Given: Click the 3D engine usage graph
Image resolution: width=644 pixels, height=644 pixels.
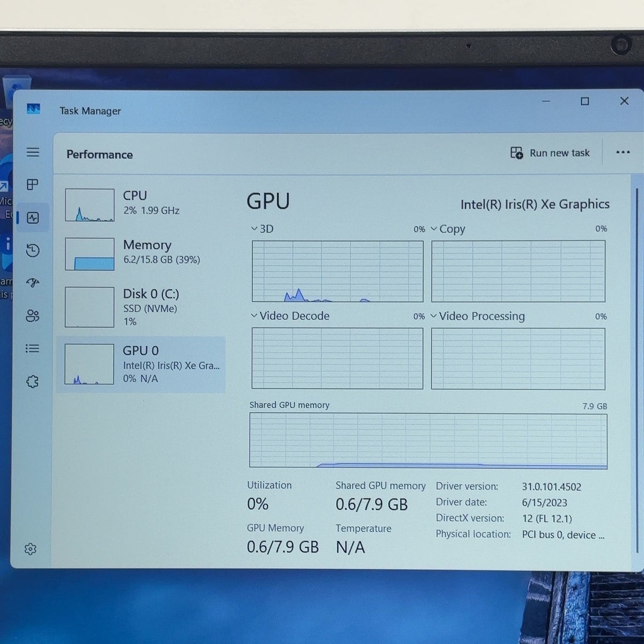Looking at the screenshot, I should 338,271.
